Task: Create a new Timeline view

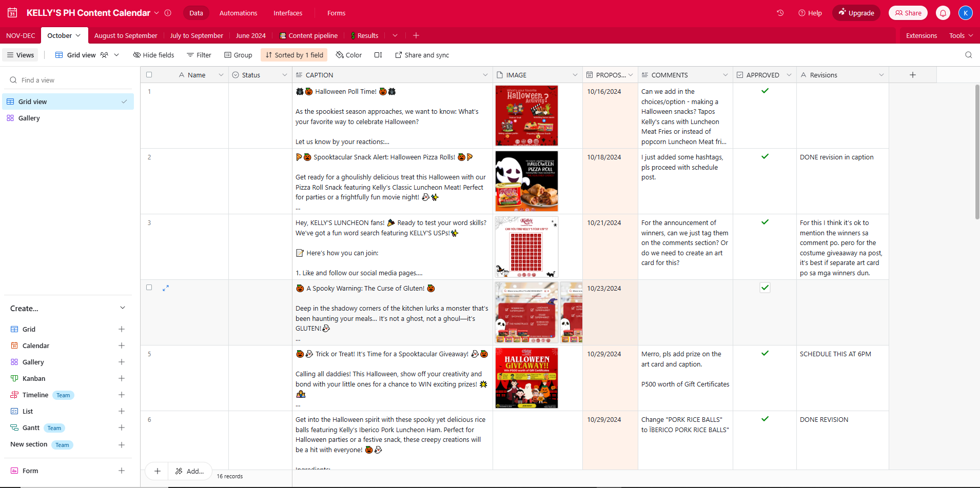Action: pyautogui.click(x=122, y=395)
